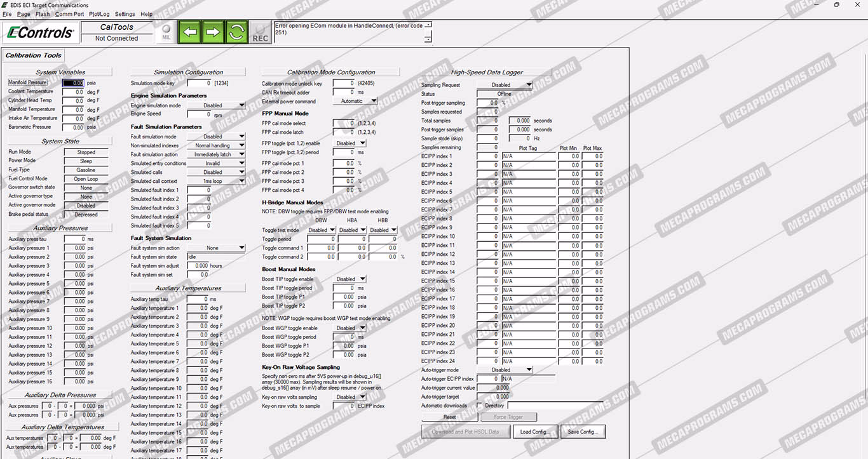Click the Load Config button
868x459 pixels.
tap(535, 432)
